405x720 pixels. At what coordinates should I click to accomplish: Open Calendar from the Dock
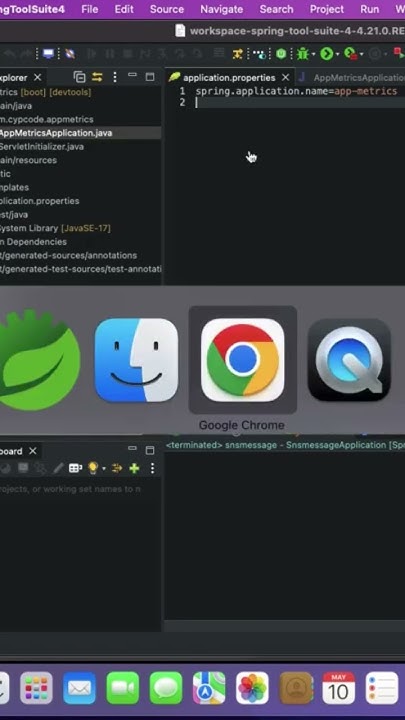tap(338, 688)
